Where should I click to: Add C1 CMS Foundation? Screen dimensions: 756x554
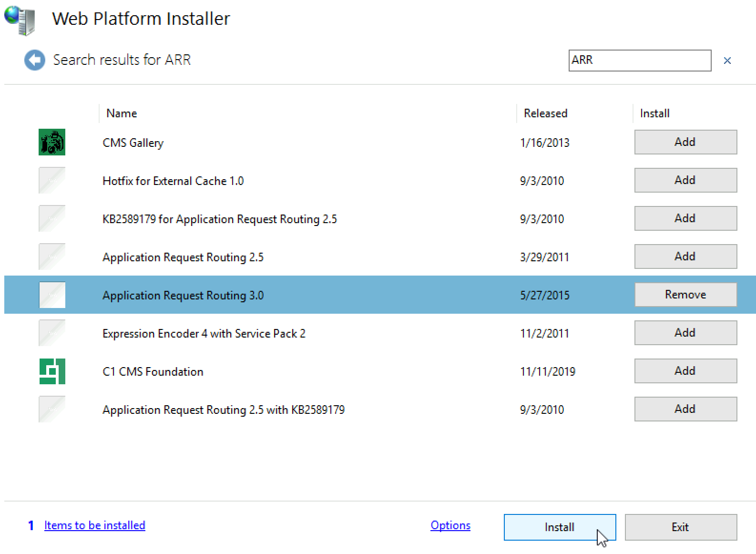tap(685, 371)
